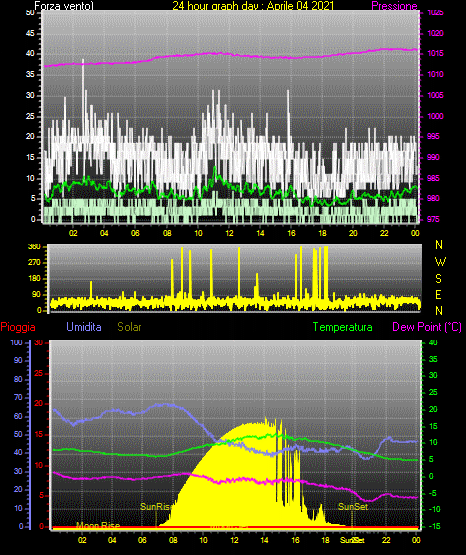
Task: Click the green 'Temperatura' legend label
Action: click(343, 327)
